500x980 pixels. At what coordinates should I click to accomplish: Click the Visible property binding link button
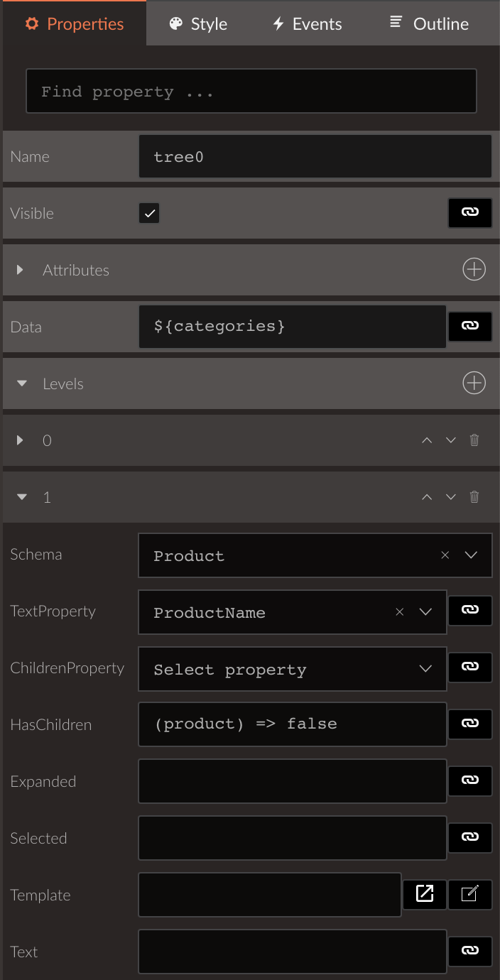tap(469, 212)
